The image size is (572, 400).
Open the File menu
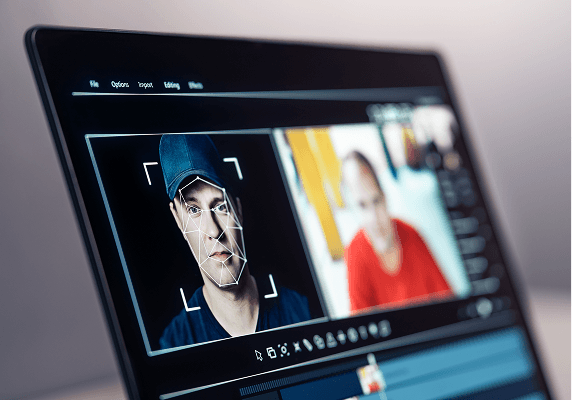pos(94,84)
